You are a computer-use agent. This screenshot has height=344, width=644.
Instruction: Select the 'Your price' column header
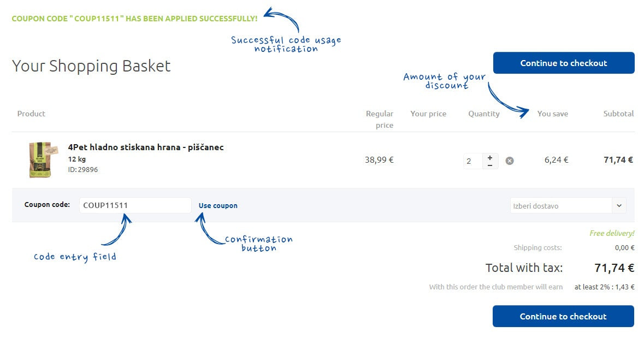(x=428, y=114)
